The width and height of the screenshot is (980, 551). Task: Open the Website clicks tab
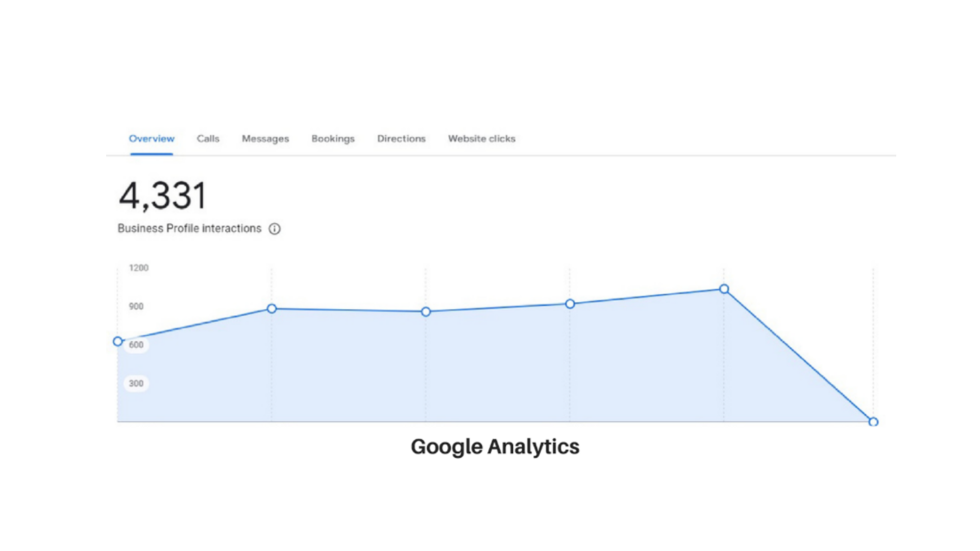coord(482,139)
